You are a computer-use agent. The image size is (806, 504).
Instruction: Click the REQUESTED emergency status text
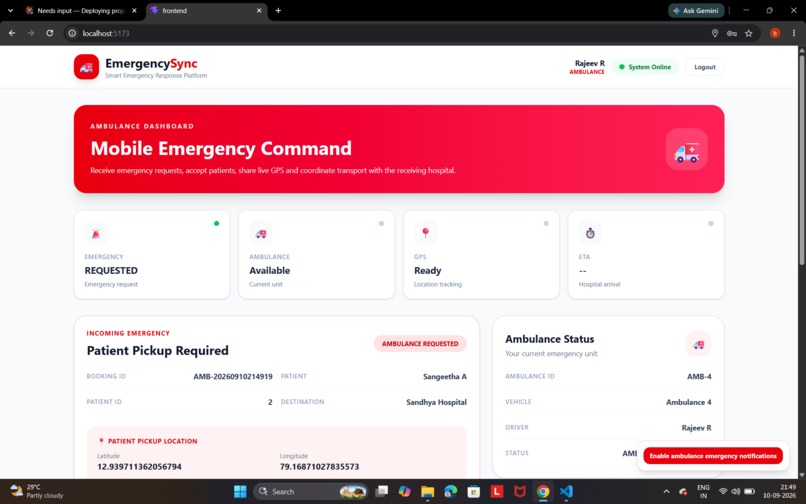pos(111,271)
